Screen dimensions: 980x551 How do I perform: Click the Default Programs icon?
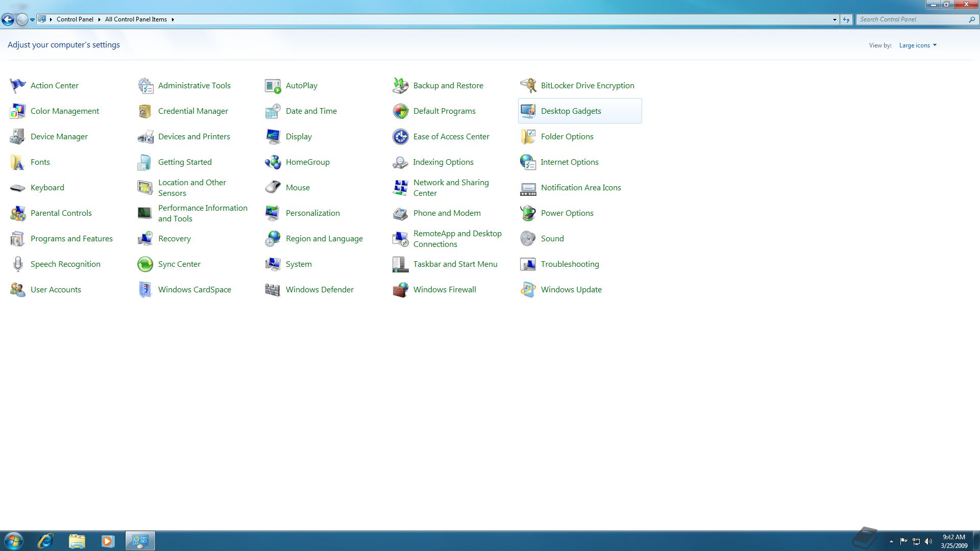(401, 111)
